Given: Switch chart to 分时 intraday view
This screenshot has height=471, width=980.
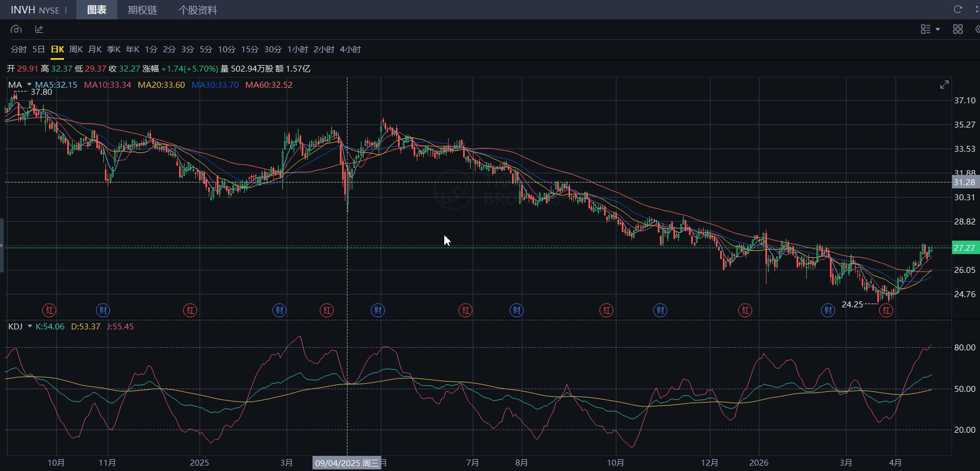Looking at the screenshot, I should coord(18,50).
